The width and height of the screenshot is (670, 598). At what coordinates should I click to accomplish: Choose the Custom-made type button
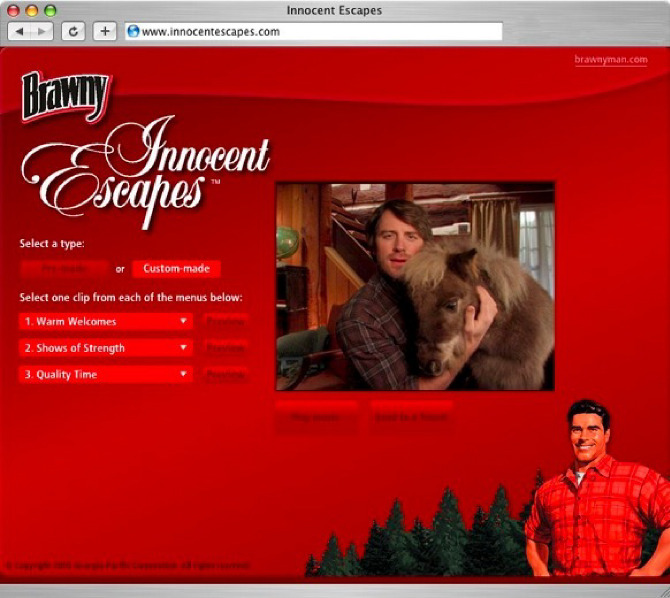coord(176,269)
